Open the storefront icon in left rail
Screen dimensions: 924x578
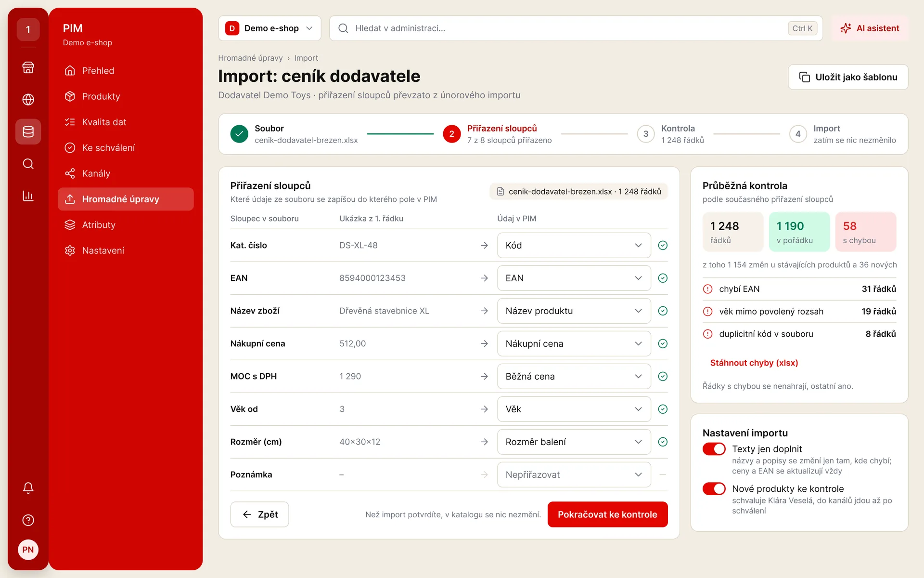28,67
